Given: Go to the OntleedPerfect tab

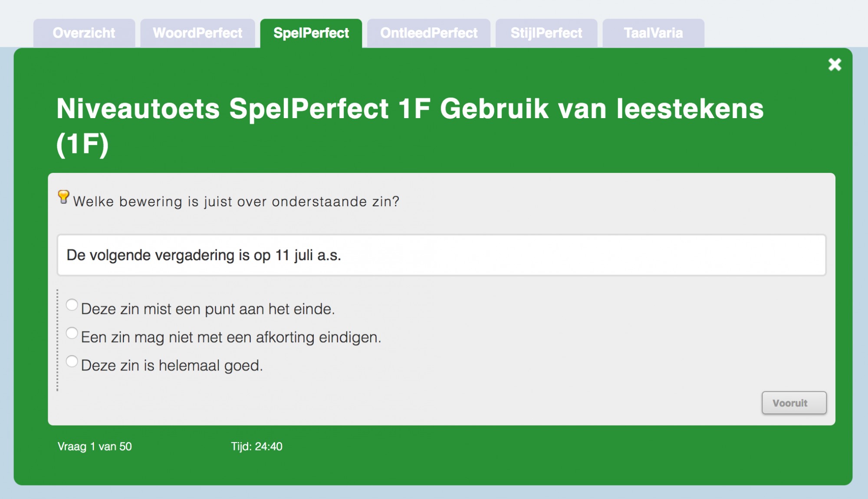Looking at the screenshot, I should pos(429,33).
